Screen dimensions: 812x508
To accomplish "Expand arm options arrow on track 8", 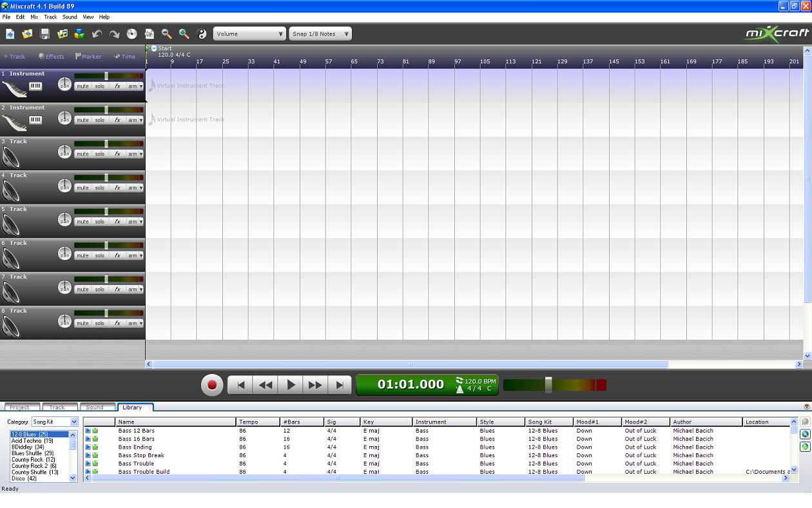I will tap(141, 324).
